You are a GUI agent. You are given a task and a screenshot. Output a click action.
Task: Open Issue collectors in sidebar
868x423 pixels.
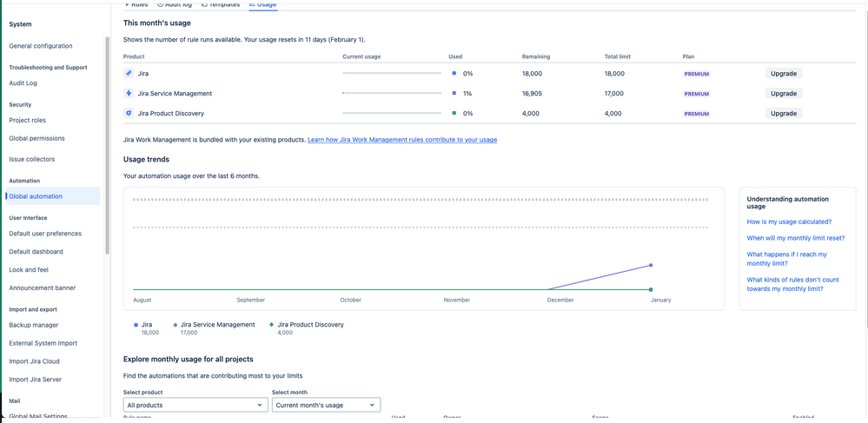(31, 159)
